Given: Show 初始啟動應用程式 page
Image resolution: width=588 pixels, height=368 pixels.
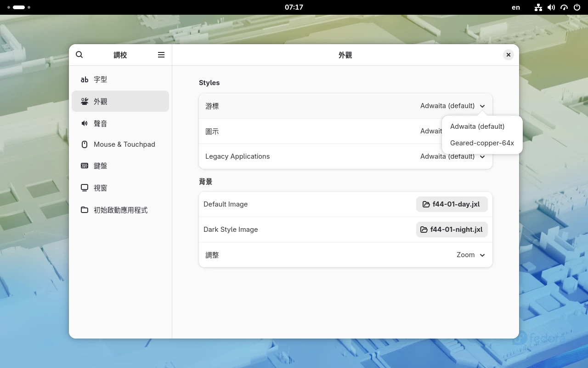Looking at the screenshot, I should pyautogui.click(x=120, y=210).
